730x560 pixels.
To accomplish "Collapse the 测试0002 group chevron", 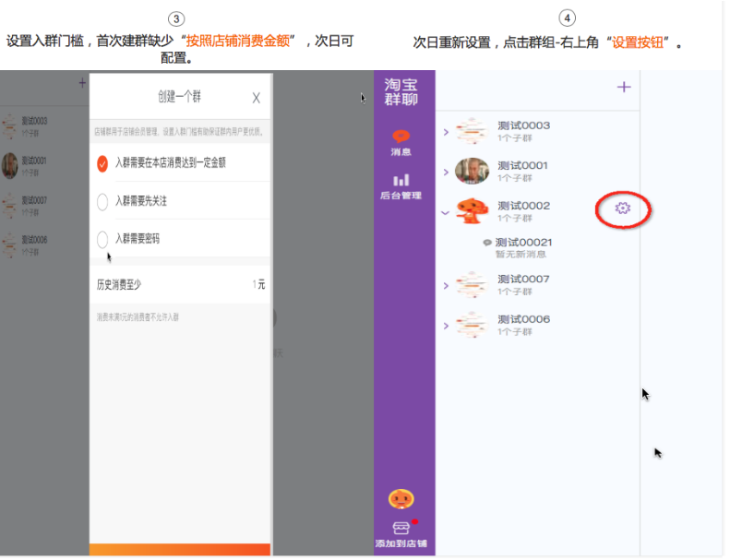I will (x=446, y=213).
